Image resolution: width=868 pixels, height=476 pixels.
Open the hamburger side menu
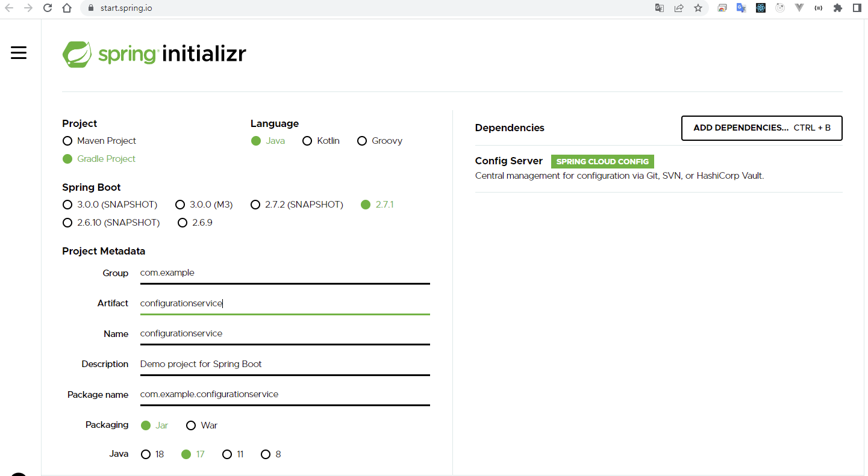point(19,53)
